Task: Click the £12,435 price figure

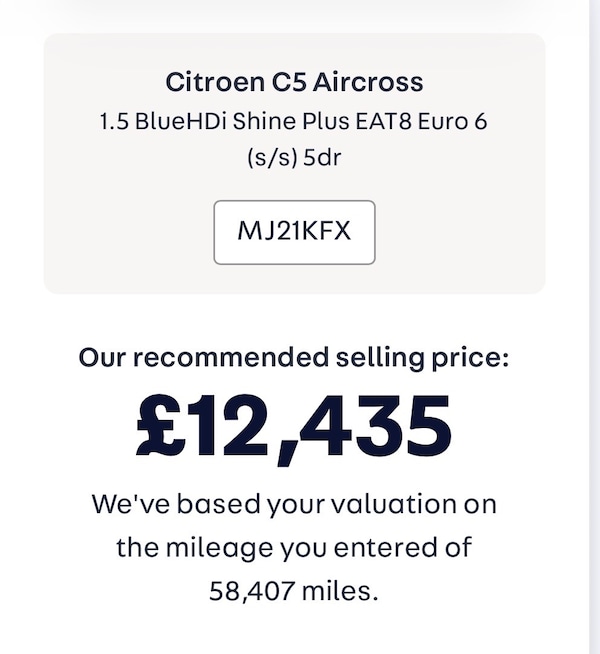Action: point(294,427)
